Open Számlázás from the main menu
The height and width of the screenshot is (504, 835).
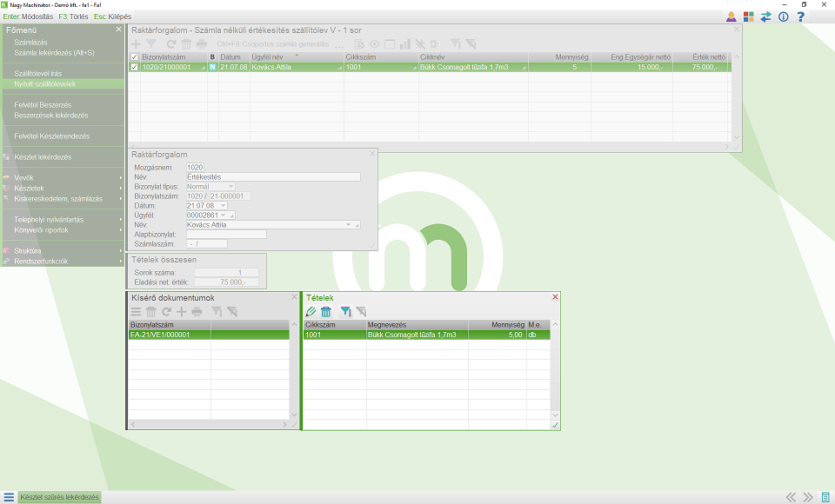[31, 43]
